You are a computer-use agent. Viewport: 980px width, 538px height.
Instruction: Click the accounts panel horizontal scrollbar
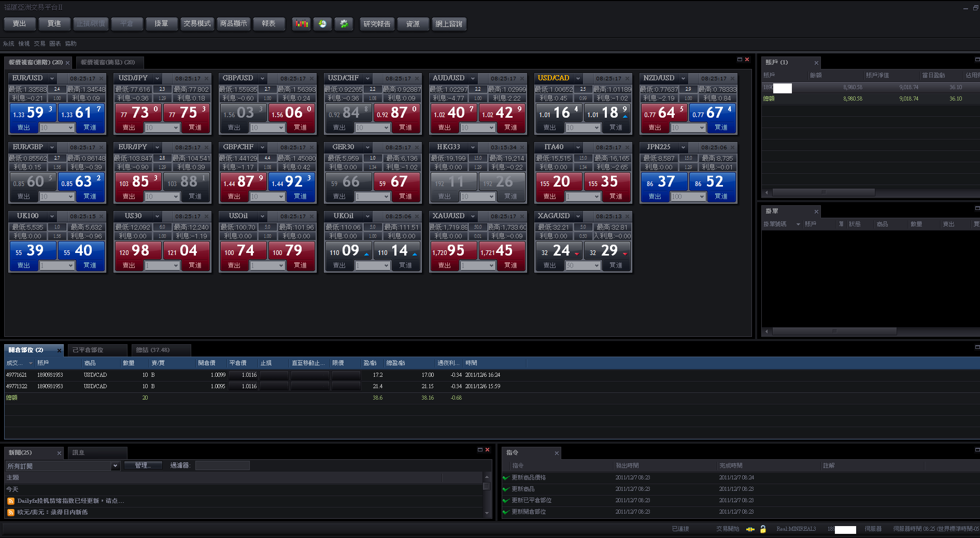coord(823,192)
